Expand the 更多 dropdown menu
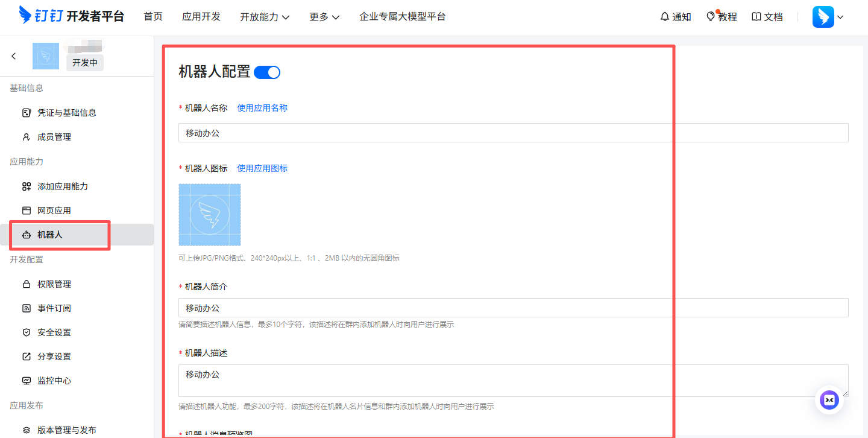The width and height of the screenshot is (868, 438). [324, 17]
